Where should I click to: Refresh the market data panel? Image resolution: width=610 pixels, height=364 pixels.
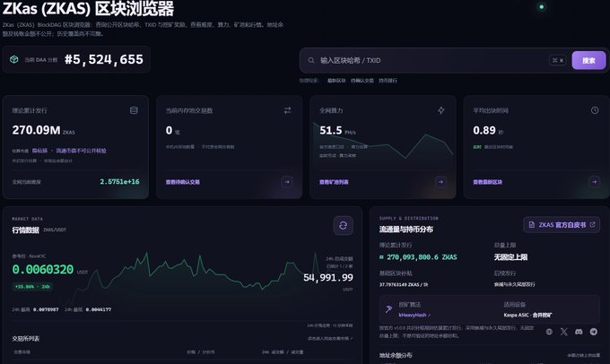point(343,226)
